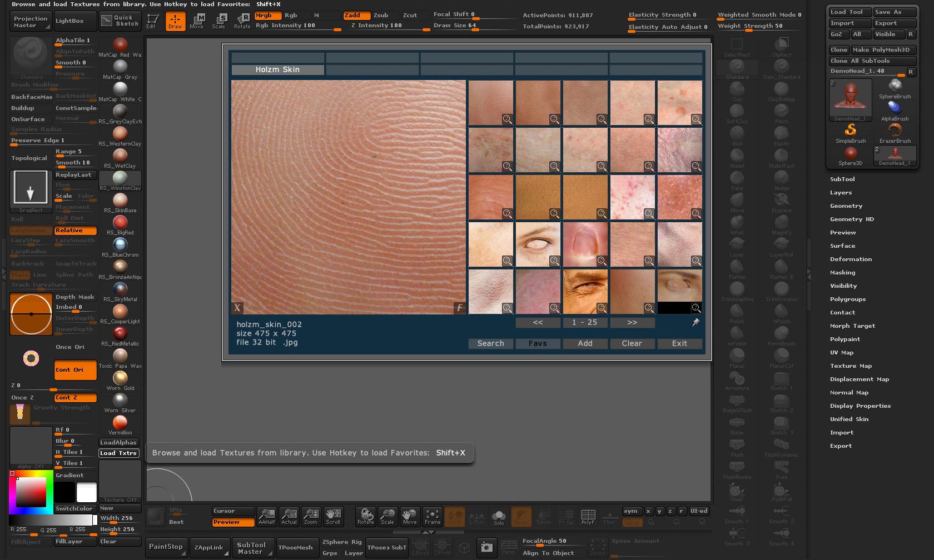Expand the Geometry subpalette
This screenshot has width=934, height=560.
click(846, 206)
